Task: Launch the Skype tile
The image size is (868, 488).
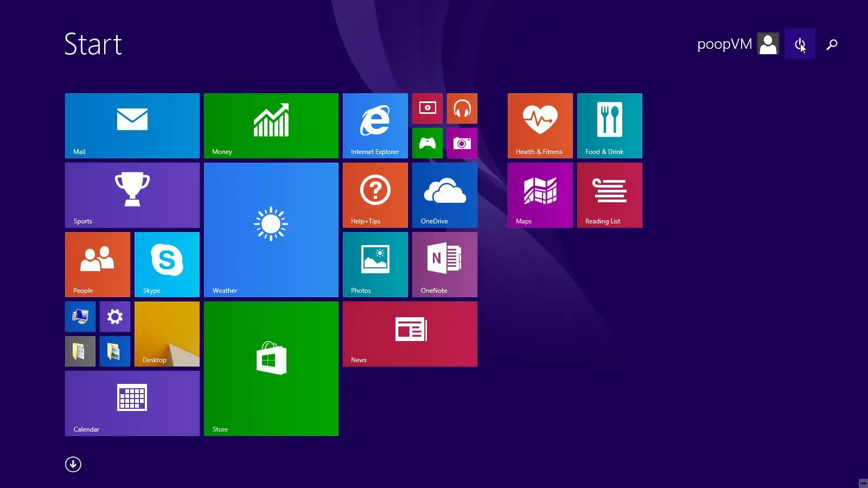Action: [167, 265]
